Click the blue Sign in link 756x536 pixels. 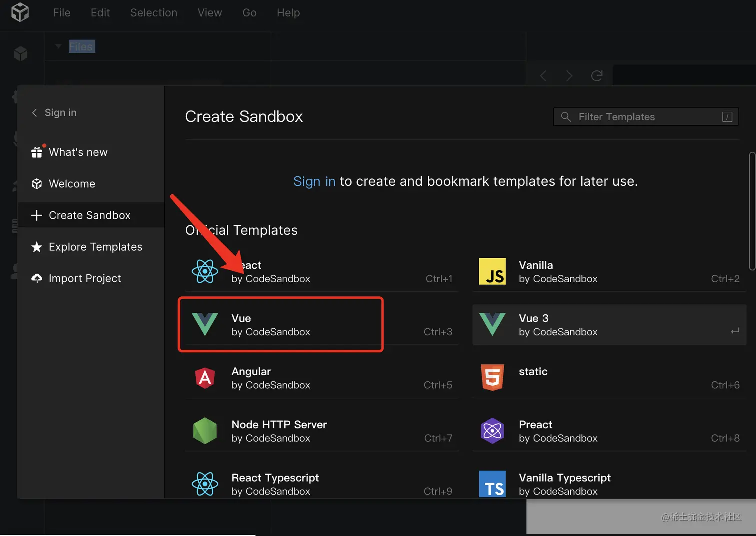pos(314,181)
